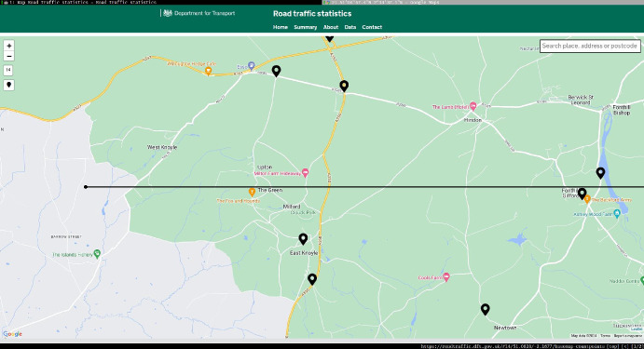This screenshot has height=349, width=644.
Task: Go to the Home menu item
Action: pyautogui.click(x=281, y=27)
